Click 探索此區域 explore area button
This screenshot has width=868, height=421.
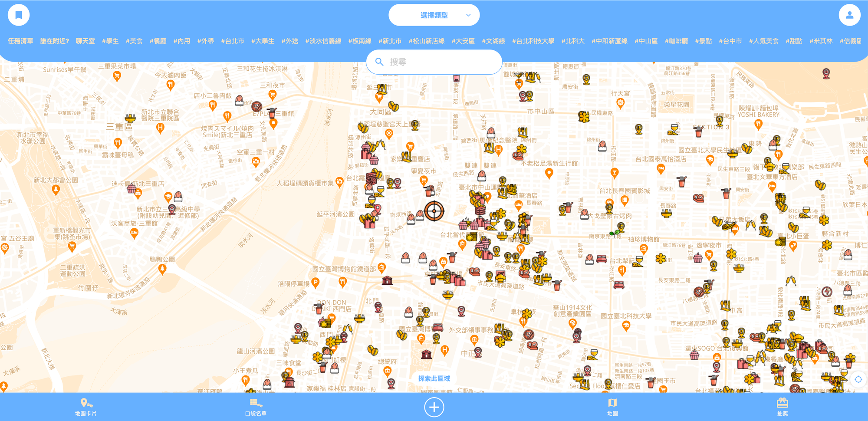point(434,378)
